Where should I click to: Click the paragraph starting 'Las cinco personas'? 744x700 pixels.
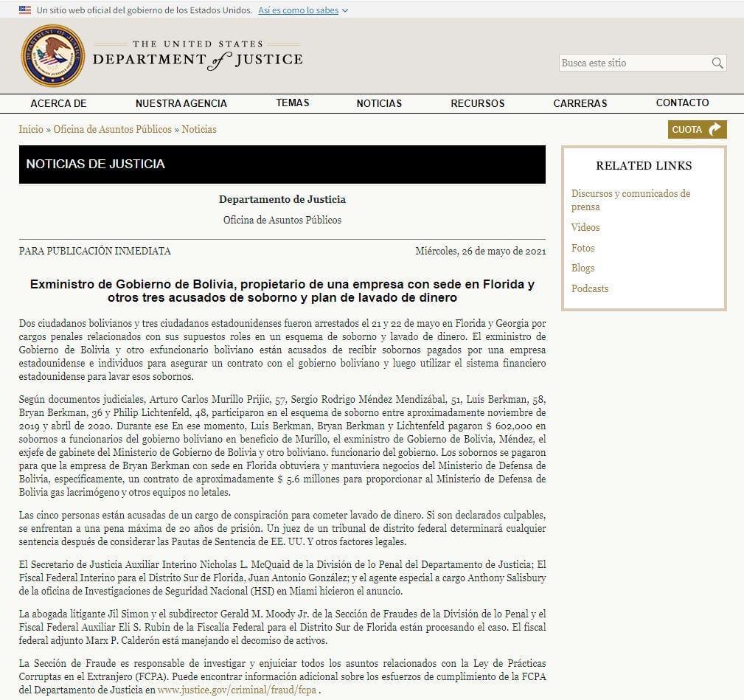(x=282, y=528)
